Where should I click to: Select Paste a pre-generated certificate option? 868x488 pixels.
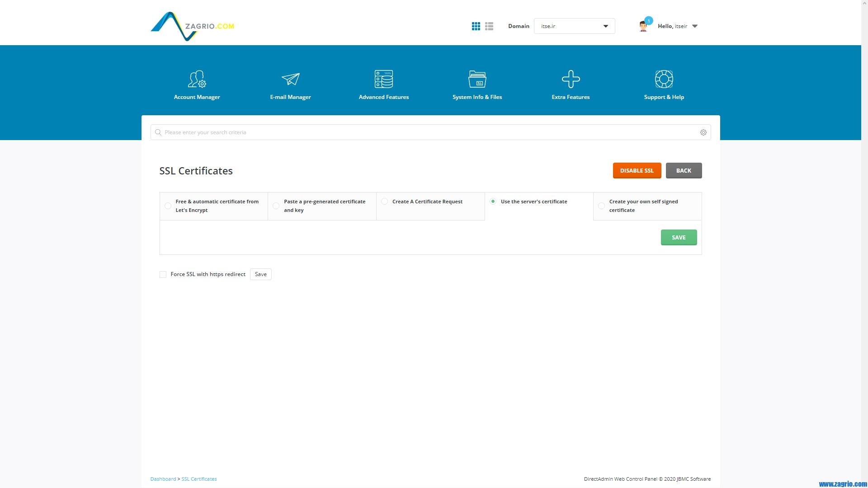pos(276,206)
